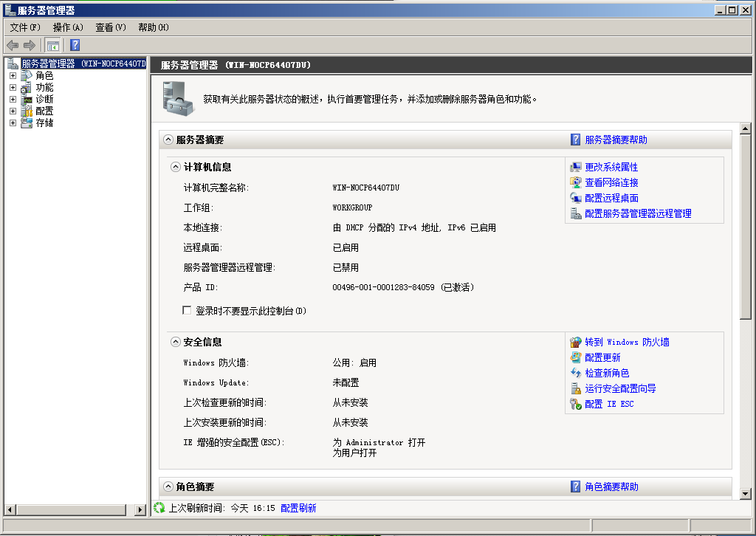
Task: Select the 功能 icon in the tree
Action: (x=27, y=88)
